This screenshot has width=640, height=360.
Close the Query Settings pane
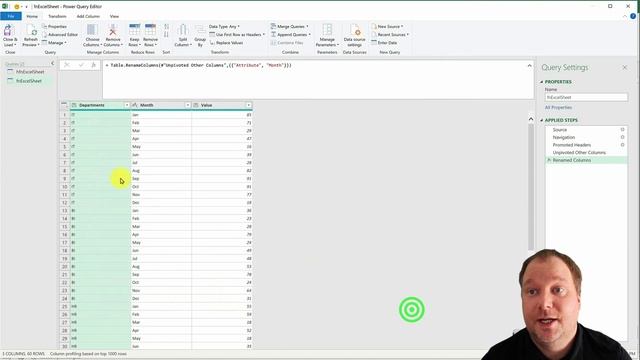pyautogui.click(x=624, y=67)
